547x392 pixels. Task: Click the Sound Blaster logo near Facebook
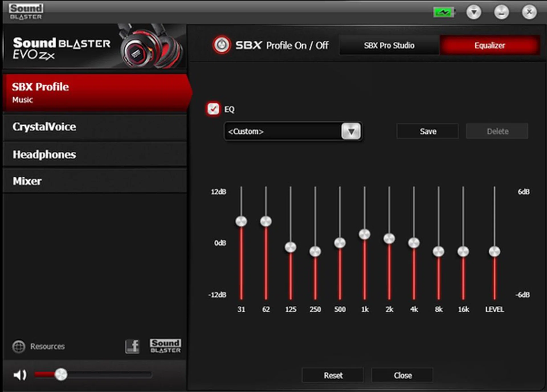(166, 346)
